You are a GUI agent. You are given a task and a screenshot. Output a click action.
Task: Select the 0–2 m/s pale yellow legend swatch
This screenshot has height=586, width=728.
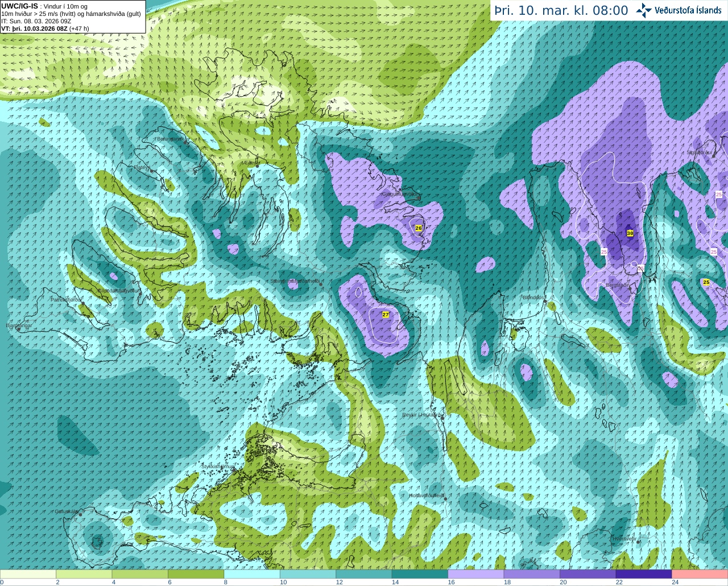[28, 574]
